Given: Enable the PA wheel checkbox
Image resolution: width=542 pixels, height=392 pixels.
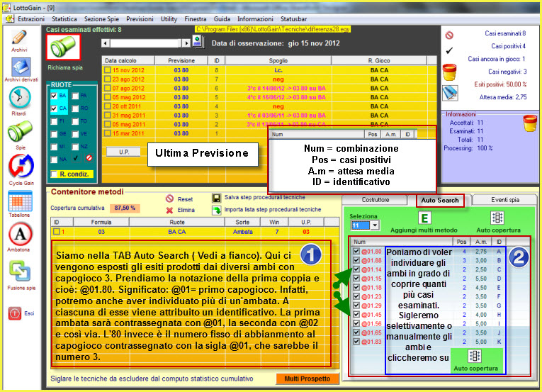Looking at the screenshot, I should [x=75, y=96].
